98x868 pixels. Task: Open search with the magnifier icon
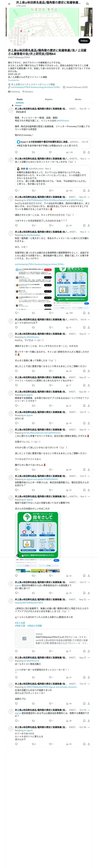tap(87, 4)
